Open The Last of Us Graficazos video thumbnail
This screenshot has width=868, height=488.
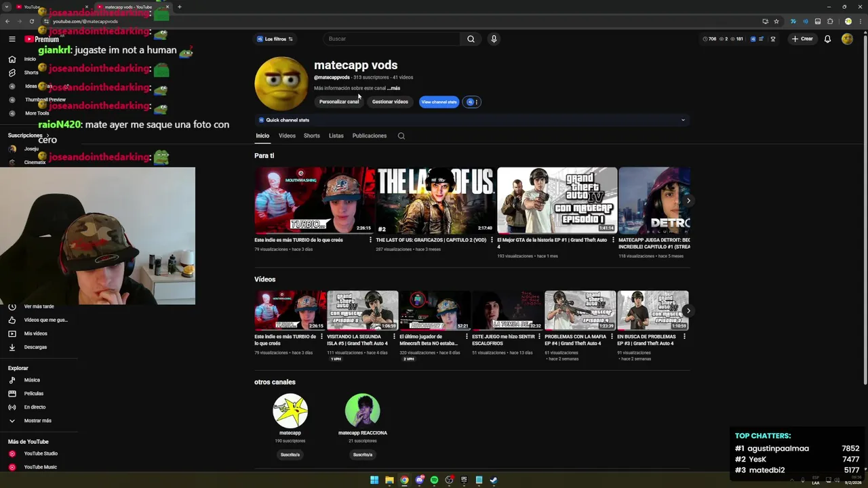point(435,201)
